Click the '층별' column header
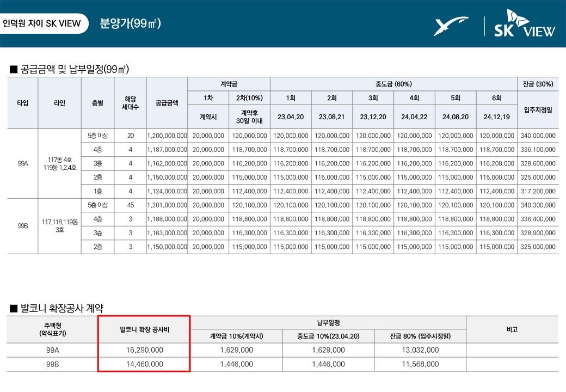The image size is (566, 392). pyautogui.click(x=97, y=103)
